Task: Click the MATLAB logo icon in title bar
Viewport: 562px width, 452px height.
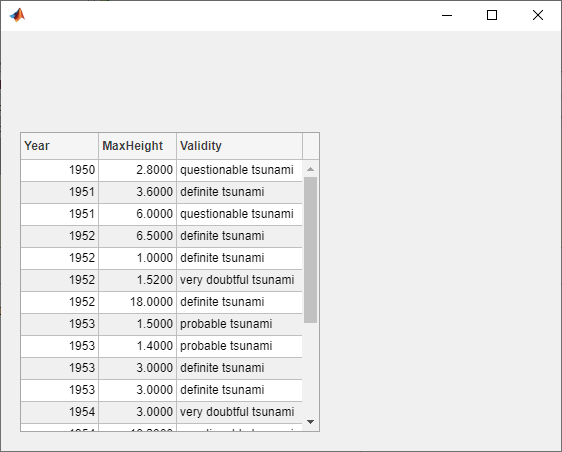Action: point(17,15)
